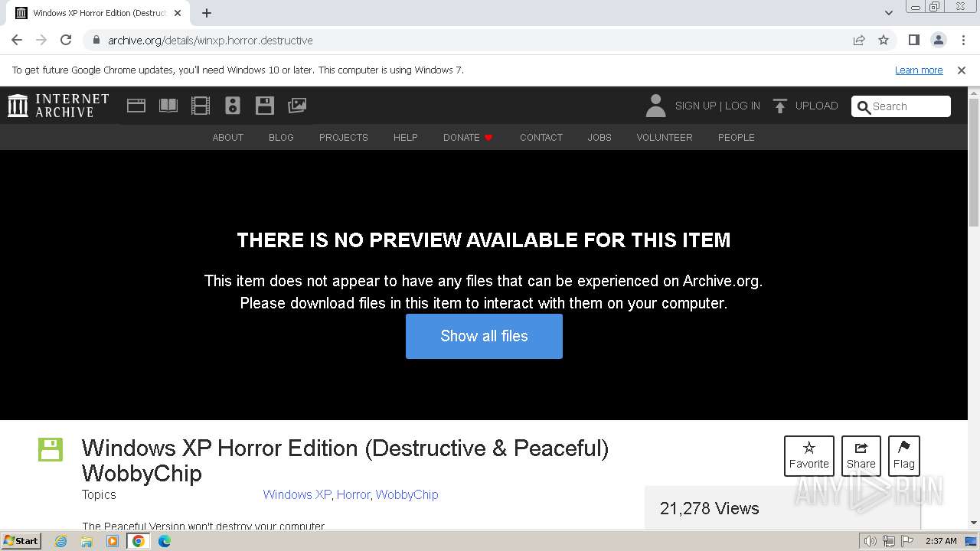Focus the Archive search field
The image size is (980, 551).
click(x=901, y=106)
